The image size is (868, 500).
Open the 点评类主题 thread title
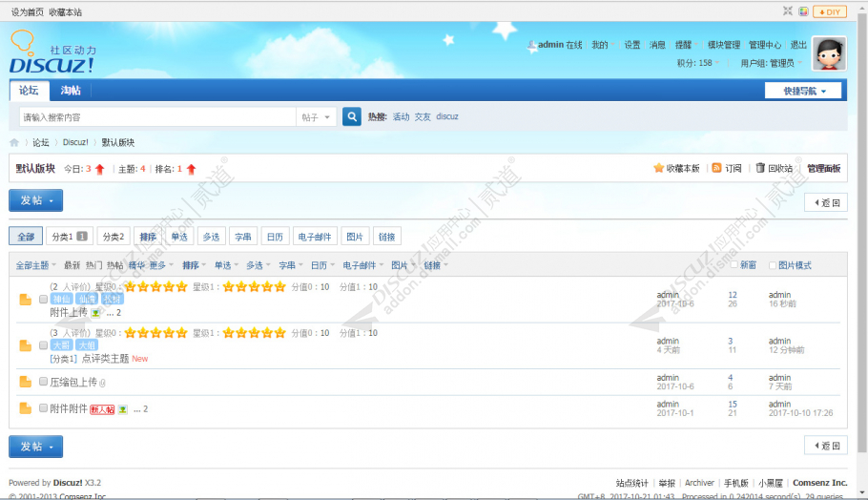tap(105, 359)
